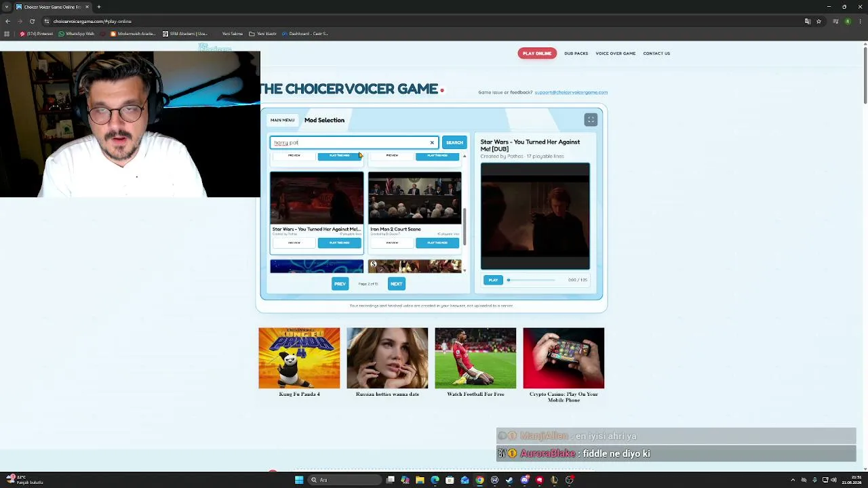Screen dimensions: 868x488
Task: Open the Russian hotties ad thumbnail
Action: tap(387, 359)
